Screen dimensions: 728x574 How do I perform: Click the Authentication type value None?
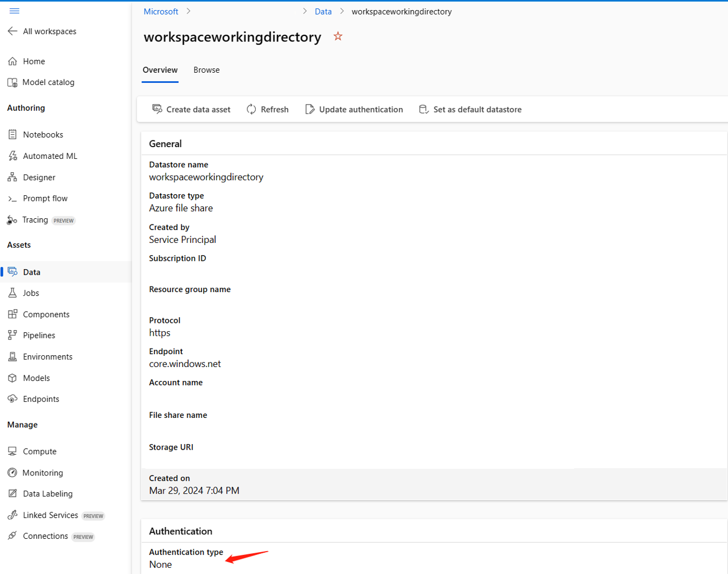coord(161,564)
